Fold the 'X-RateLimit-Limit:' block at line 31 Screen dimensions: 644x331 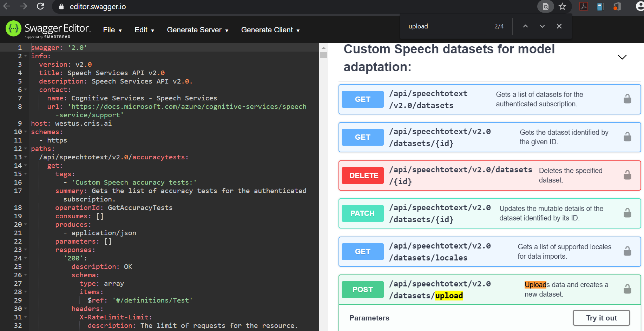26,317
